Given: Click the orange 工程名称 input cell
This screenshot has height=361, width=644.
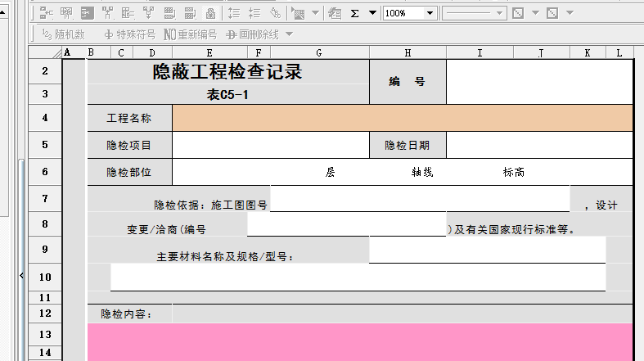Looking at the screenshot, I should pos(402,118).
